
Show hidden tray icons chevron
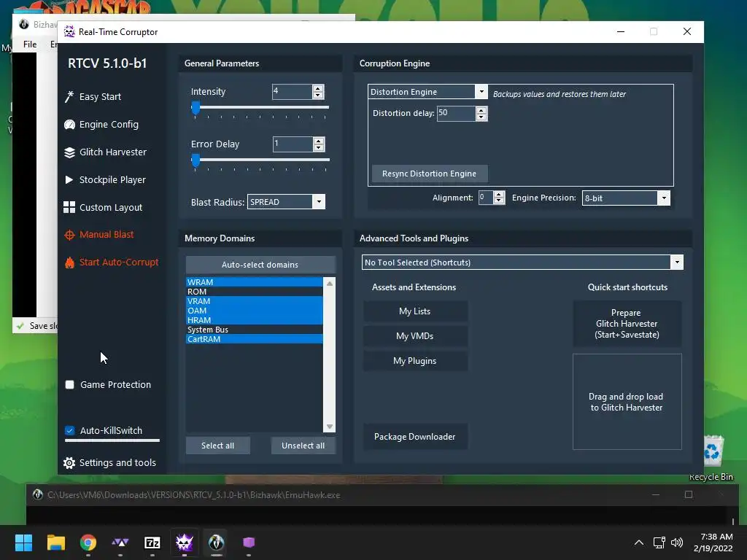[x=639, y=542]
